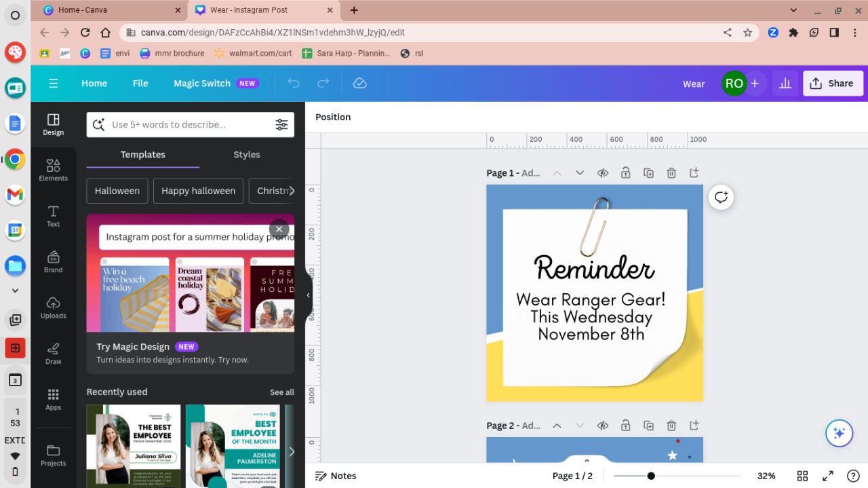Open Gmail from the ChromeOS shelf

[15, 195]
